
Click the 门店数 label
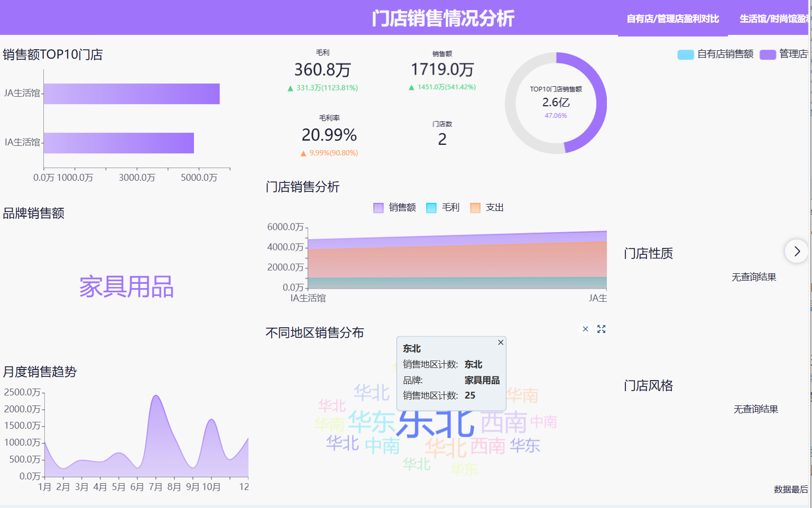[x=442, y=124]
